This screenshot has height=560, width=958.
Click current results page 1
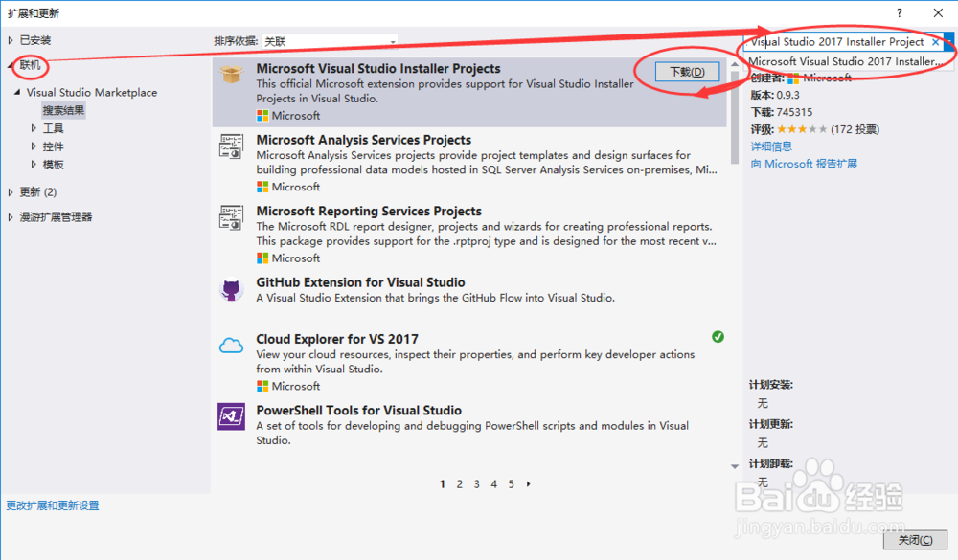pyautogui.click(x=443, y=484)
